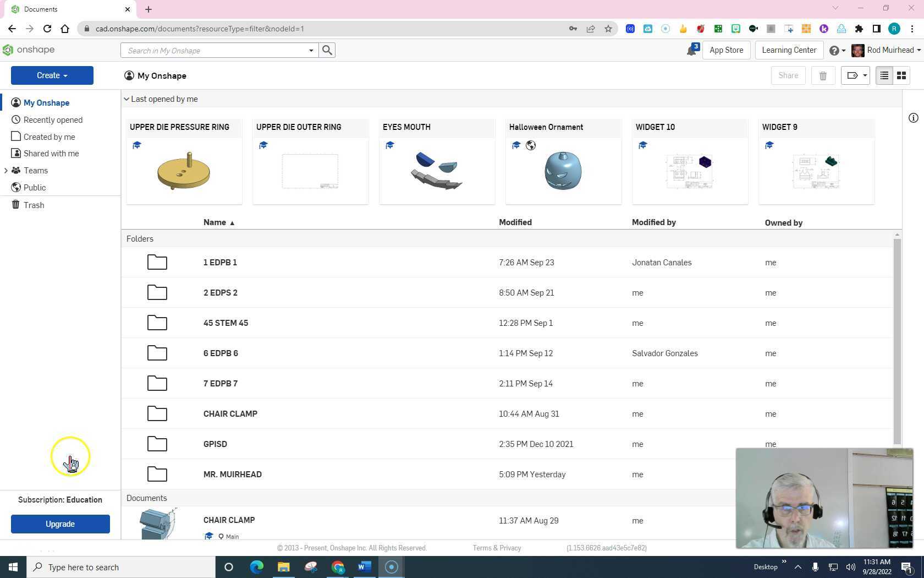Open the search options dropdown arrow
The image size is (924, 578).
pos(311,51)
